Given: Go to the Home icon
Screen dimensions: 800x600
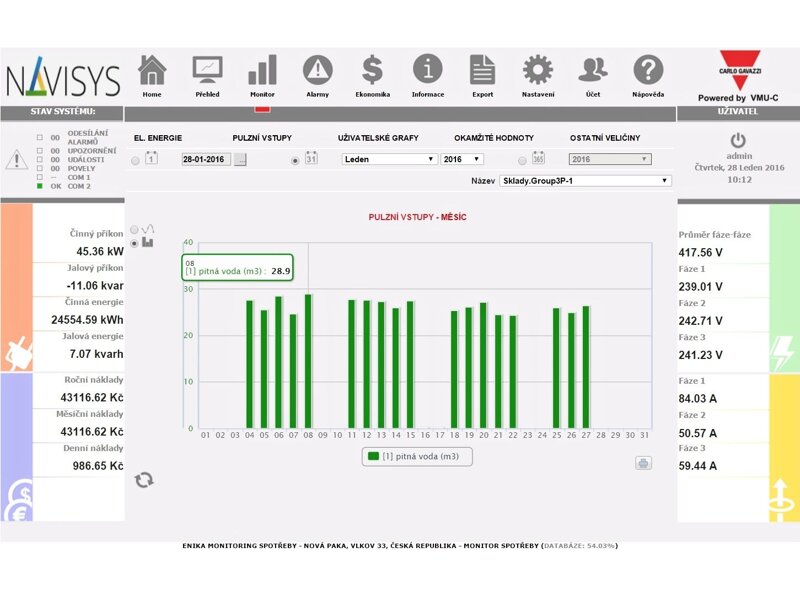Looking at the screenshot, I should [152, 72].
